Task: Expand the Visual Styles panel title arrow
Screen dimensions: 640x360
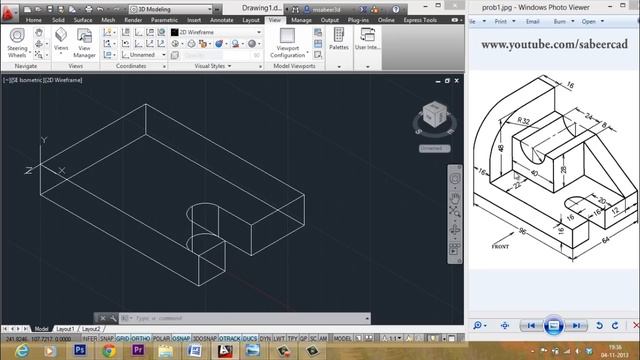Action: pos(229,66)
